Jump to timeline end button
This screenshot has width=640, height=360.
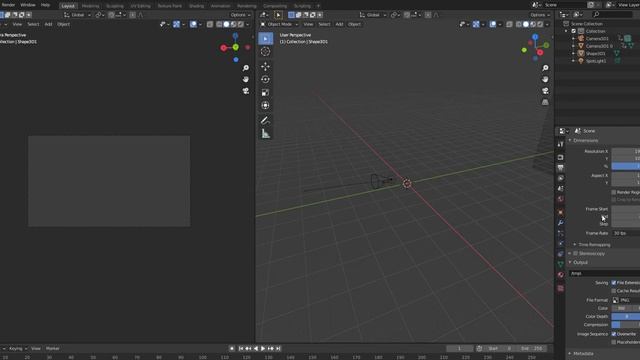278,349
